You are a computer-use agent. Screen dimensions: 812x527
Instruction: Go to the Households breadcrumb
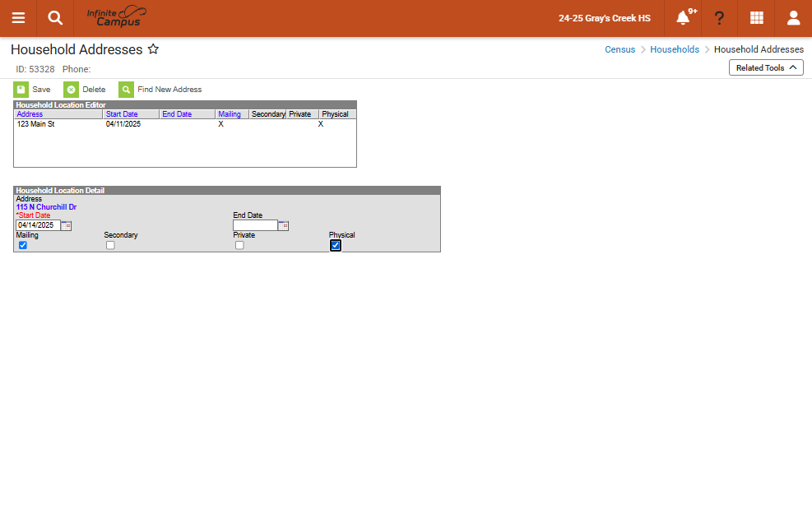pos(675,49)
